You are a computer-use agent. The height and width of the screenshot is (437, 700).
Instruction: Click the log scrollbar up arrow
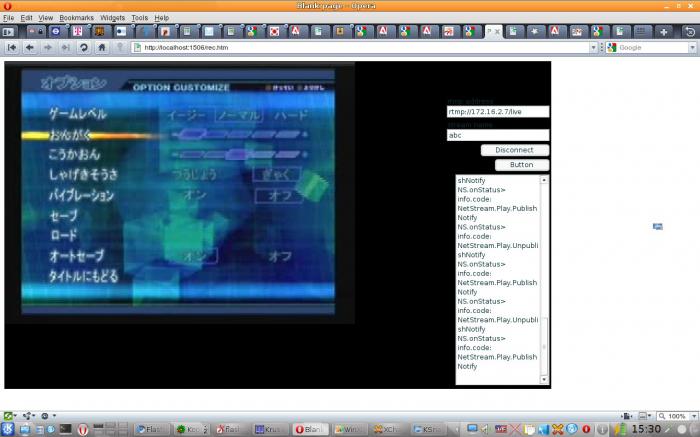click(544, 180)
